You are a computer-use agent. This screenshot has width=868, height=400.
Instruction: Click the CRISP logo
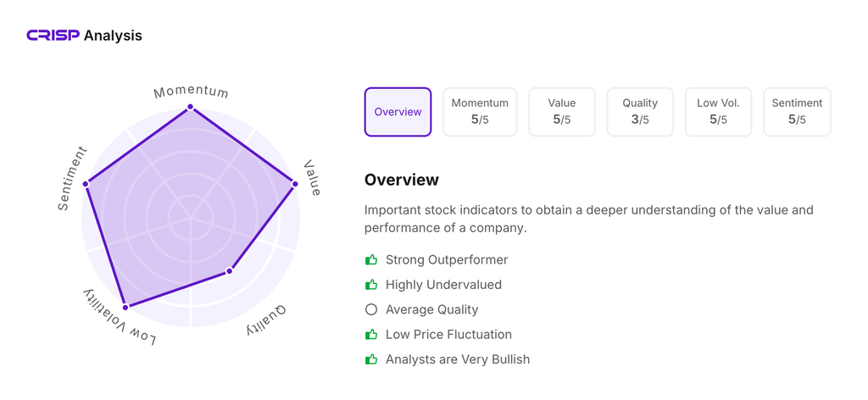pyautogui.click(x=53, y=36)
